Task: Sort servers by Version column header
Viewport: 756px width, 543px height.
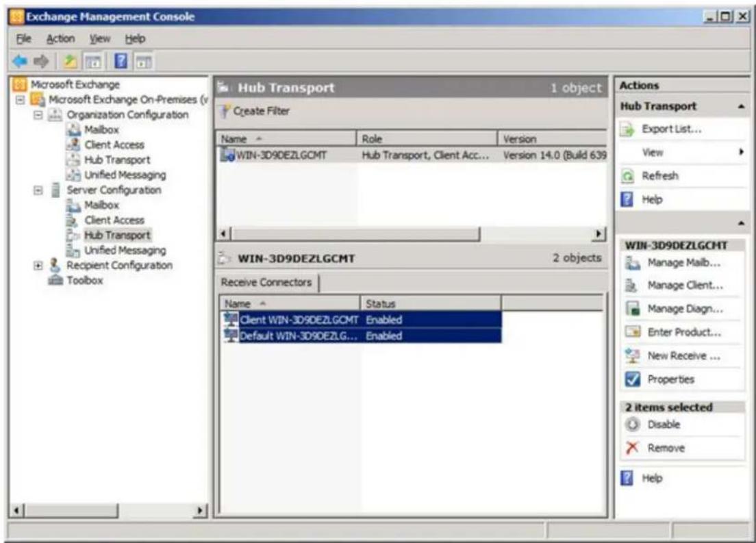Action: (x=552, y=139)
